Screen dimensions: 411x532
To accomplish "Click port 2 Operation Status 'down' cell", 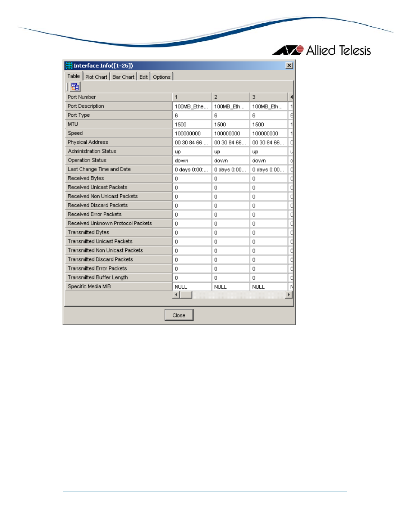I will [230, 161].
